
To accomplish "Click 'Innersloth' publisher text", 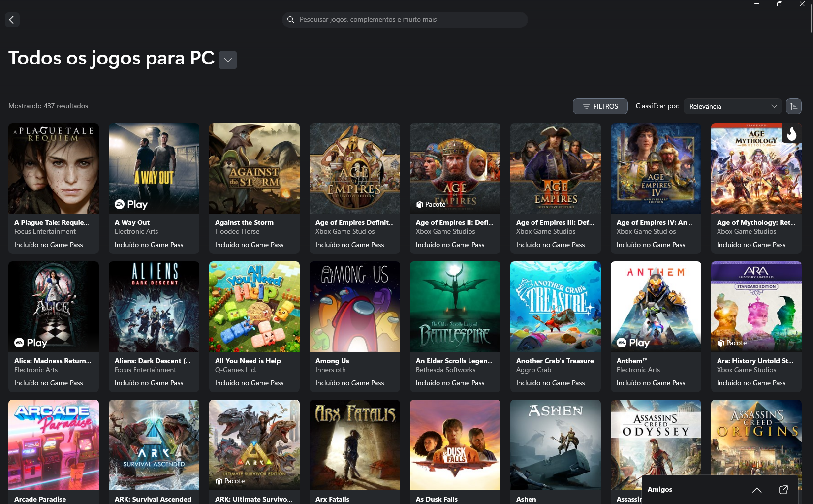I will click(331, 370).
